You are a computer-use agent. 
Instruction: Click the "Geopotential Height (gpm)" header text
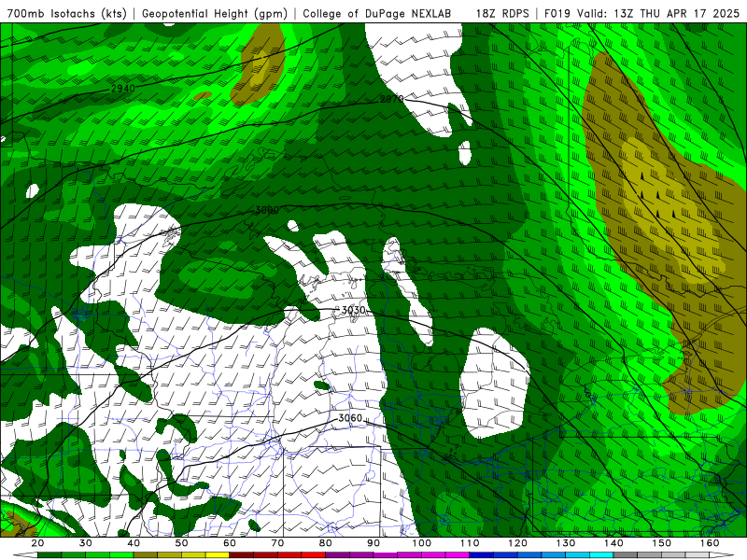[x=215, y=13]
